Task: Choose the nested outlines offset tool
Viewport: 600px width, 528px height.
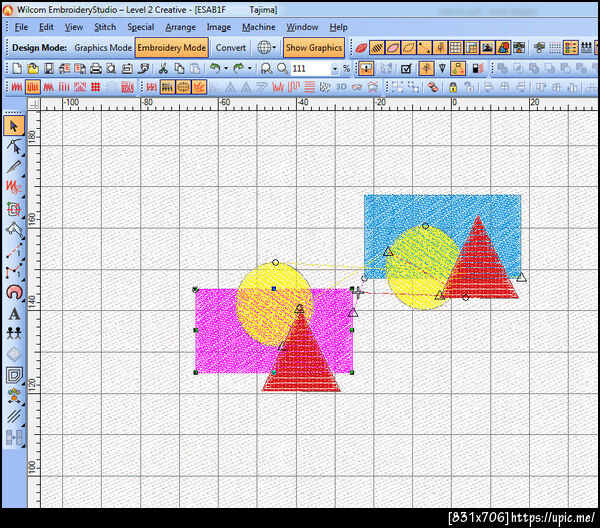Action: point(14,375)
